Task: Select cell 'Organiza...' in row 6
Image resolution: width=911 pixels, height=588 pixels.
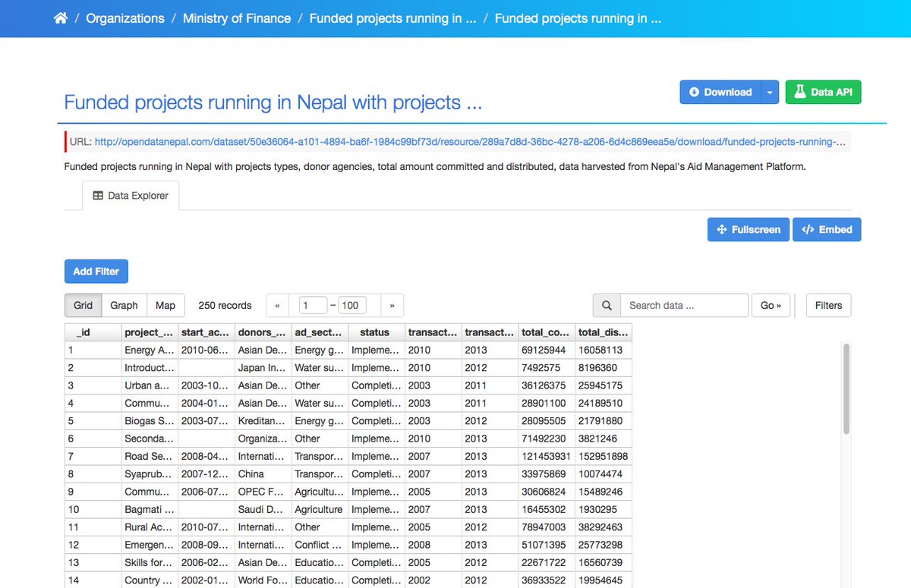Action: pyautogui.click(x=263, y=439)
